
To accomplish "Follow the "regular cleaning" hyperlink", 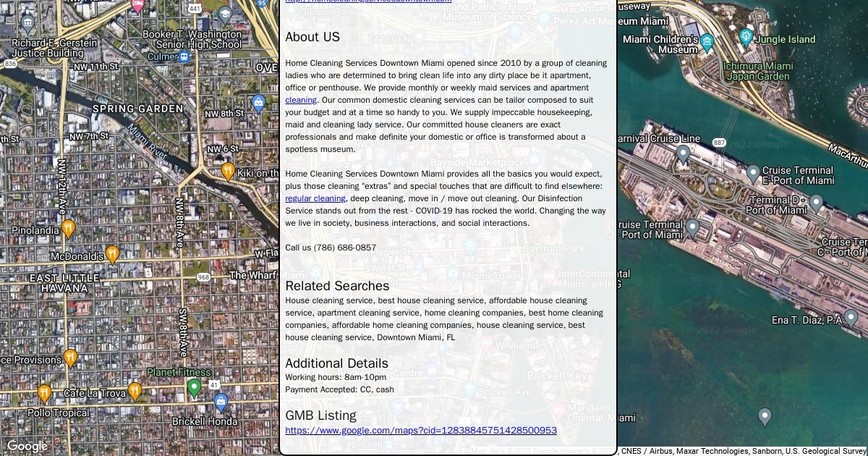I will 315,198.
